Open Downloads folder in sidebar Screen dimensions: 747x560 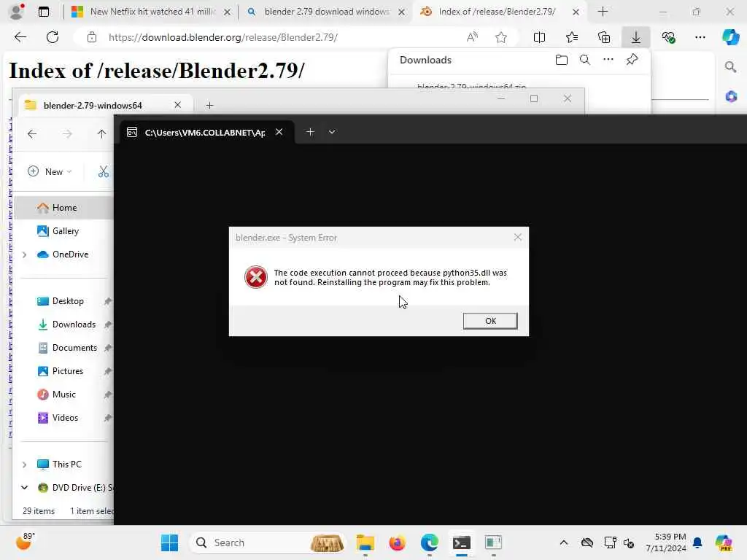coord(74,324)
